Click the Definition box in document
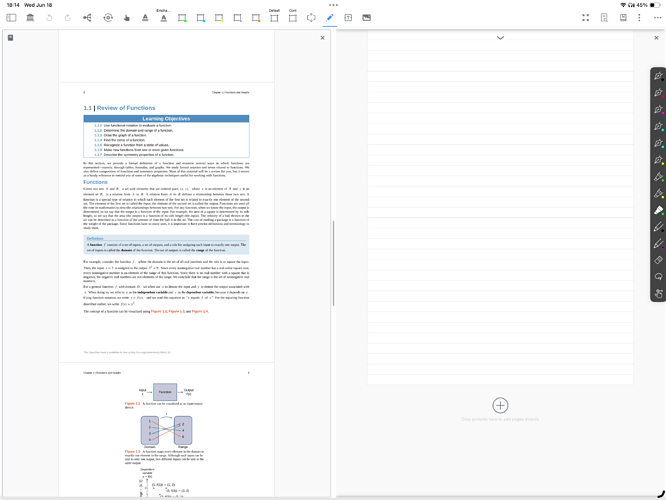666x500 pixels. point(166,245)
